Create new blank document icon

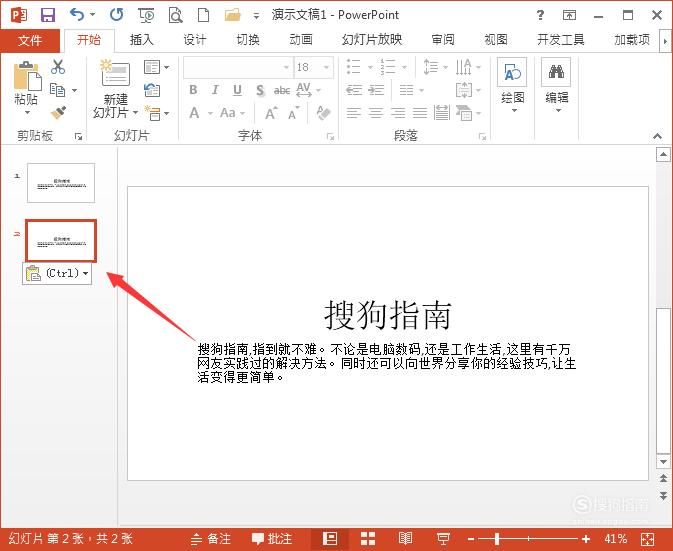pyautogui.click(x=203, y=15)
